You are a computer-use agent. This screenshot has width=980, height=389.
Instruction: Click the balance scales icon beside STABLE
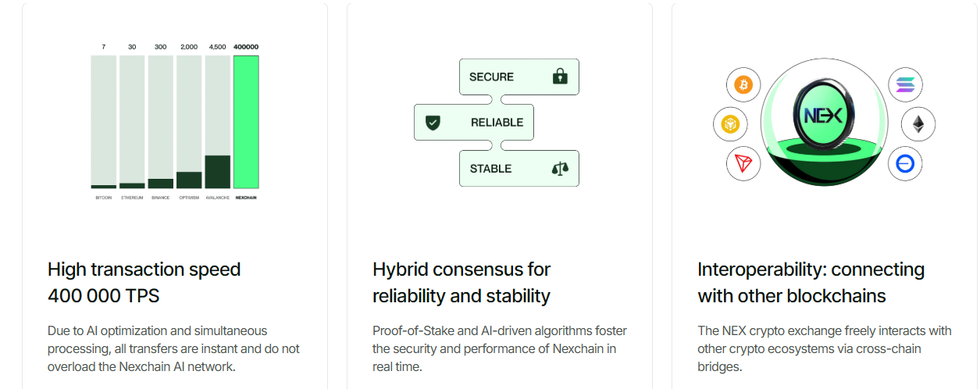point(560,169)
